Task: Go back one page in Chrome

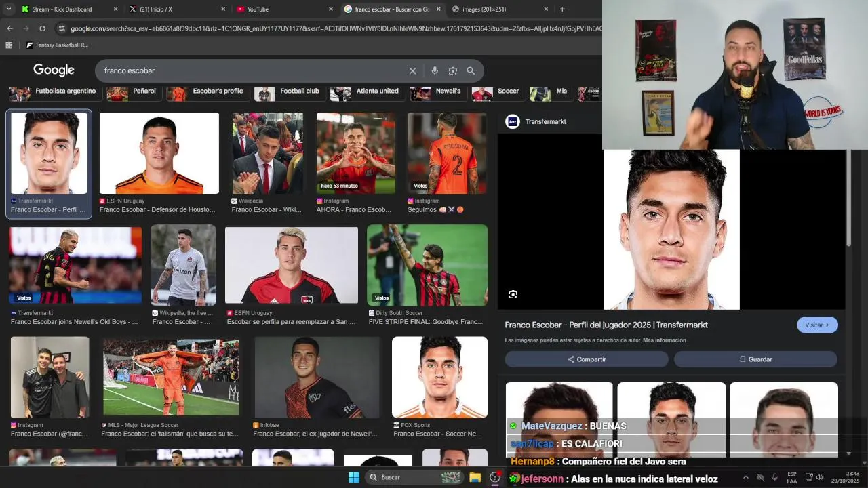Action: coord(9,28)
